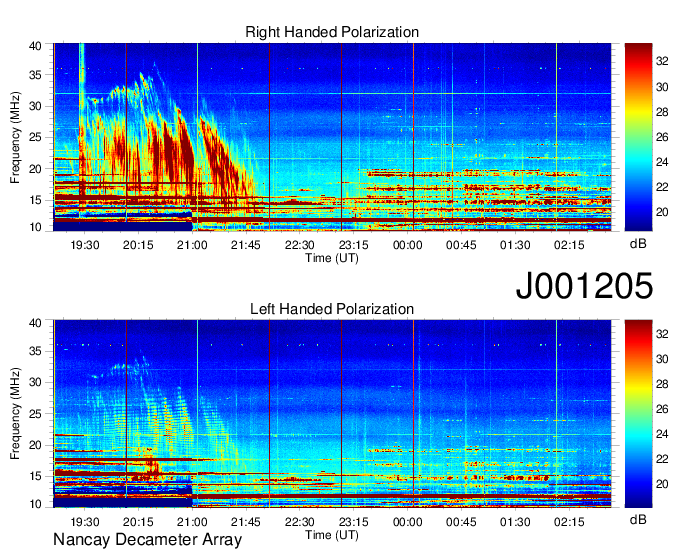Screen dimensions: 680x552
Task: Click the '01:30' time tick of left-handed plot
Action: pos(515,522)
